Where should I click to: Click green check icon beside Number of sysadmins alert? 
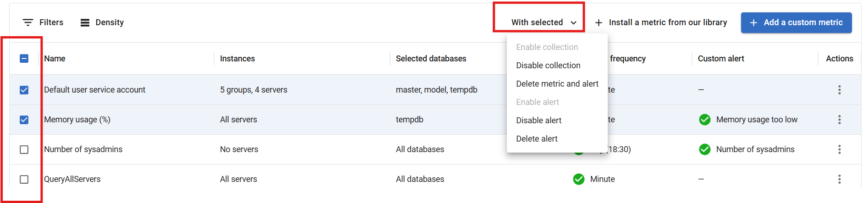coord(704,149)
